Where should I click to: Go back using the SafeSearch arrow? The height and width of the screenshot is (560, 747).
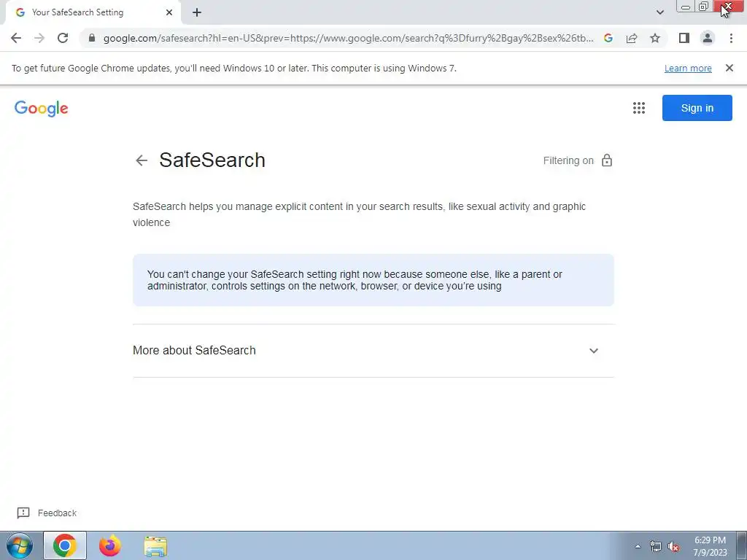click(142, 160)
